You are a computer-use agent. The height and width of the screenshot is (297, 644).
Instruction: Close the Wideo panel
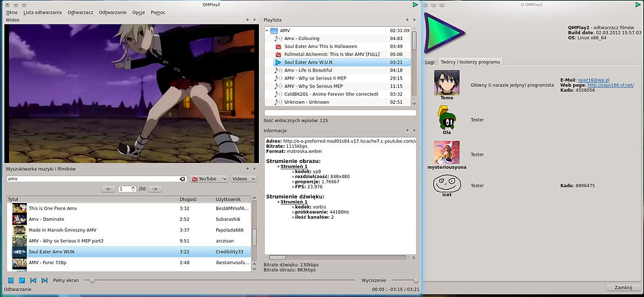pyautogui.click(x=255, y=19)
